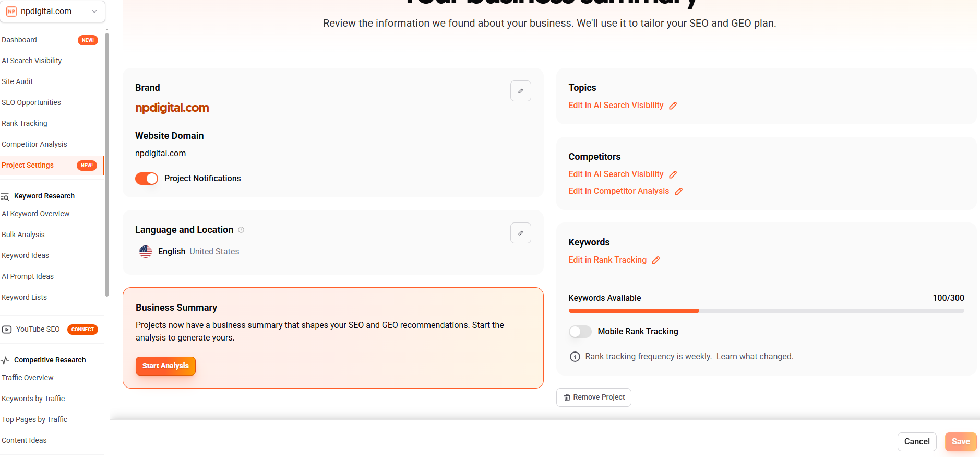The image size is (980, 457).
Task: Click the Remove Project button
Action: 594,397
